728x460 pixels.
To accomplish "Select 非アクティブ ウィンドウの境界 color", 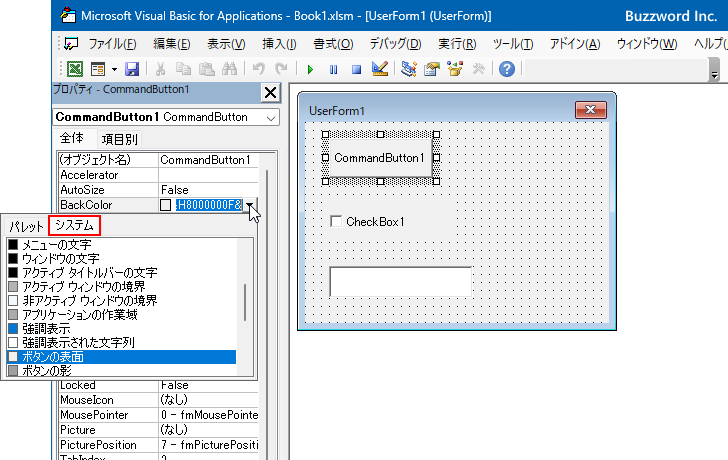I will [x=122, y=300].
